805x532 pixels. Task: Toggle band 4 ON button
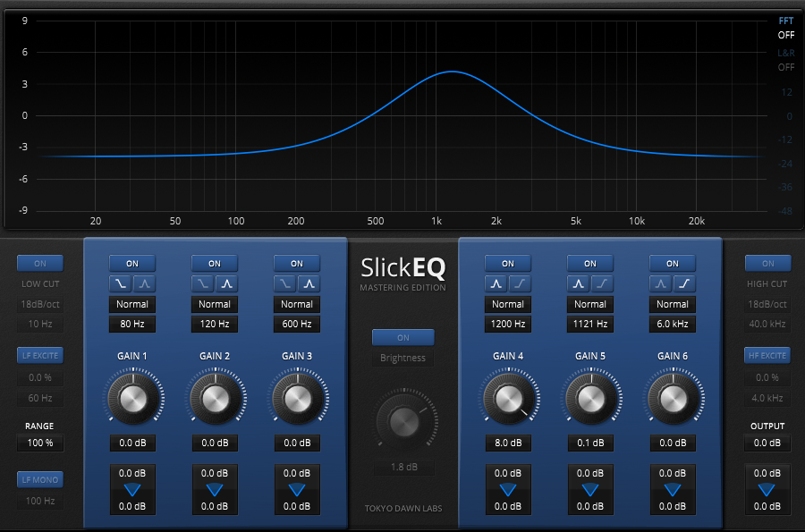pos(508,263)
